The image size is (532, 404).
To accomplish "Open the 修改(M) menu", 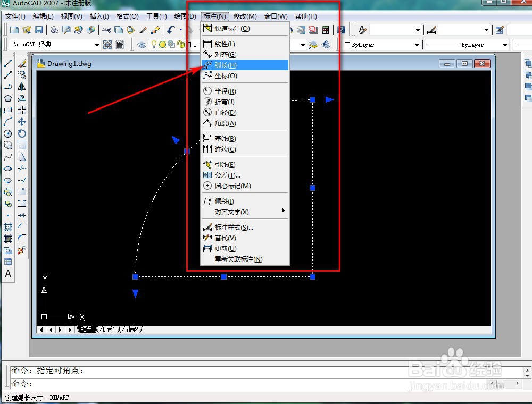I will [245, 16].
